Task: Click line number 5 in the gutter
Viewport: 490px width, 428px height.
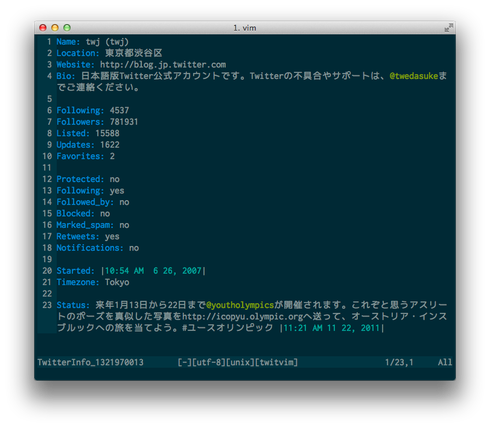Action: 49,99
